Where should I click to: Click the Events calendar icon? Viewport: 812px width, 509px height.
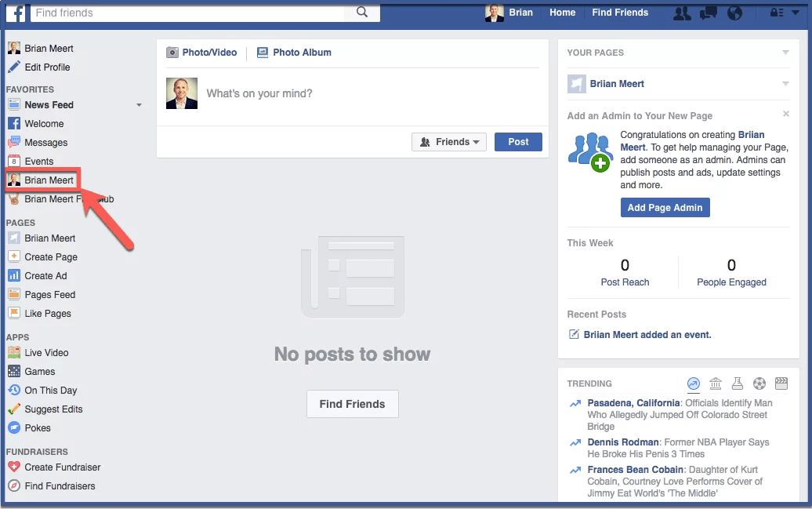[x=14, y=162]
